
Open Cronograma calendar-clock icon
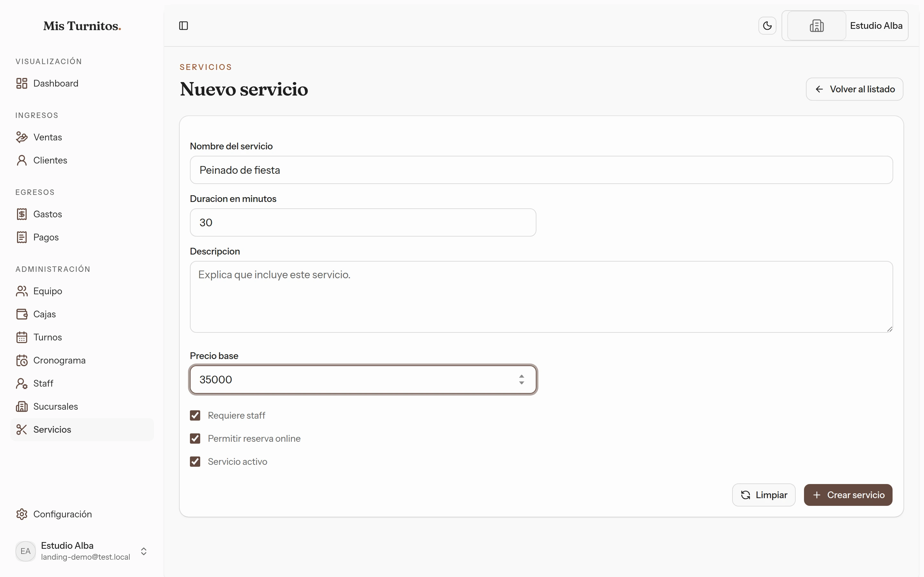22,360
